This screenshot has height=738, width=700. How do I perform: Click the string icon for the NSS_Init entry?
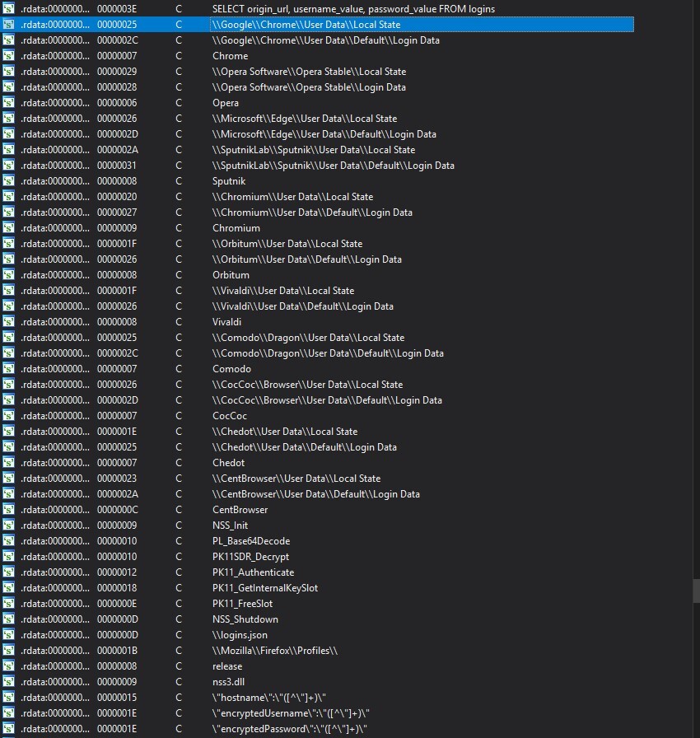[8, 525]
